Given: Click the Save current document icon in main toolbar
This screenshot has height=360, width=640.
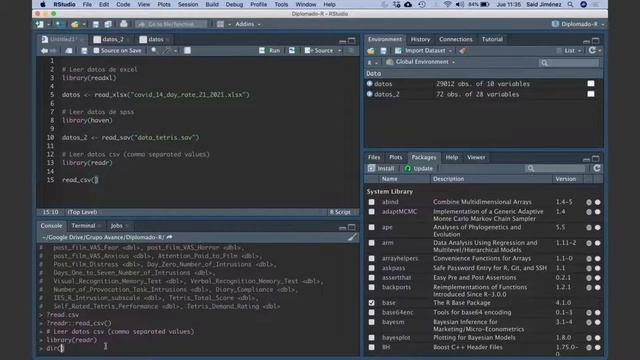Looking at the screenshot, I should click(x=96, y=24).
